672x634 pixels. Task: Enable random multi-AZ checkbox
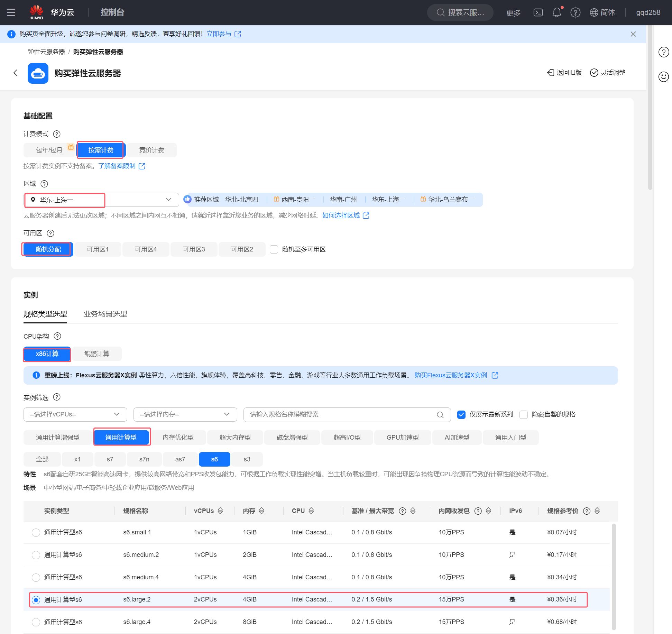click(274, 249)
